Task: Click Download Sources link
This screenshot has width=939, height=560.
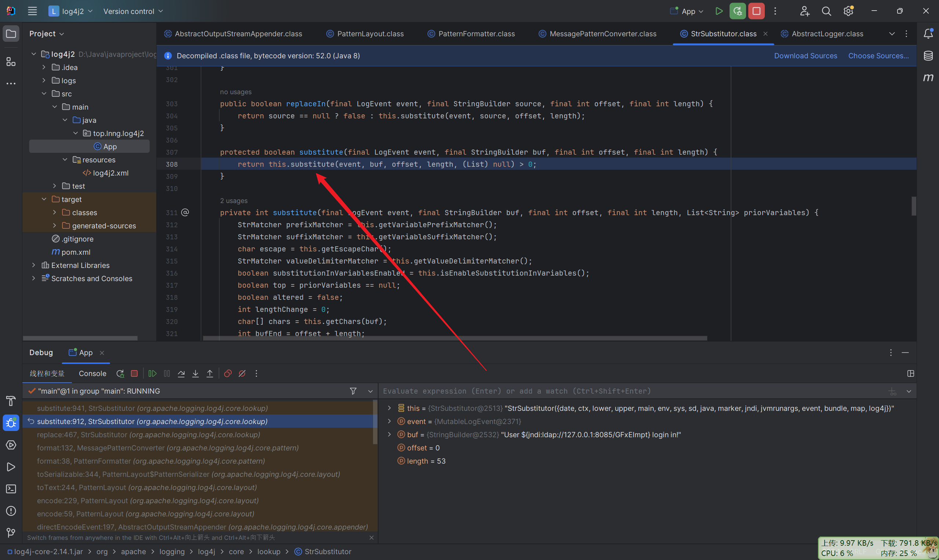Action: [805, 56]
